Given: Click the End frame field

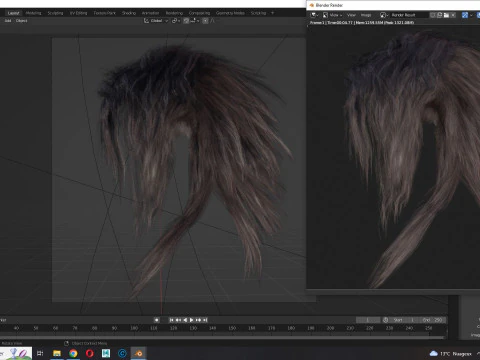Looking at the screenshot, I should 432,320.
